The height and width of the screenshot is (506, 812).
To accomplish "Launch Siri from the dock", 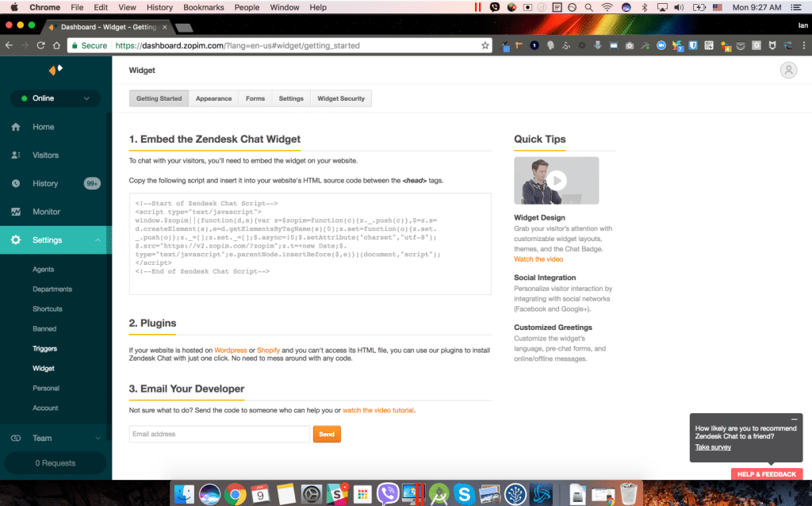I will pyautogui.click(x=209, y=494).
